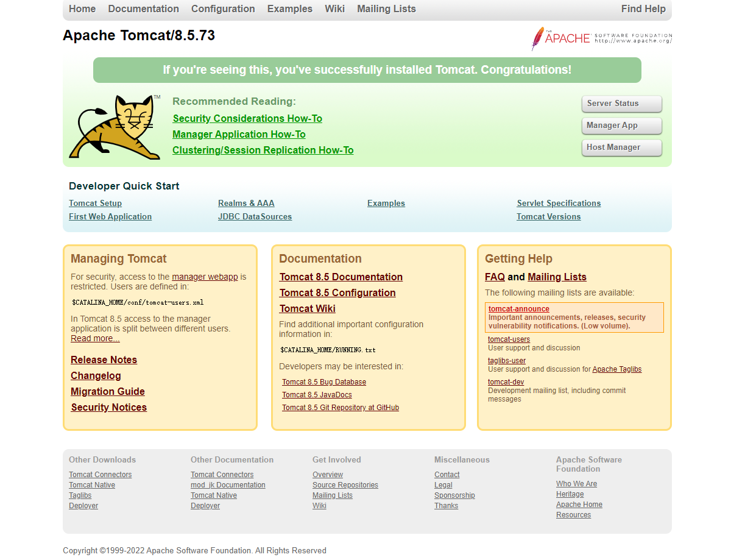Image resolution: width=731 pixels, height=560 pixels.
Task: Open the tomcat-dev mailing list link
Action: click(x=506, y=382)
